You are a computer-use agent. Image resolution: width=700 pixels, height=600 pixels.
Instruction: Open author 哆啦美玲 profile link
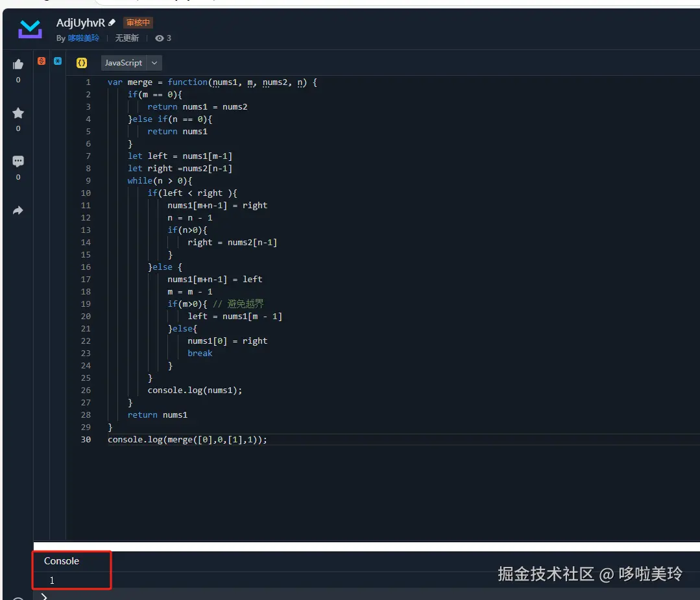pos(84,38)
